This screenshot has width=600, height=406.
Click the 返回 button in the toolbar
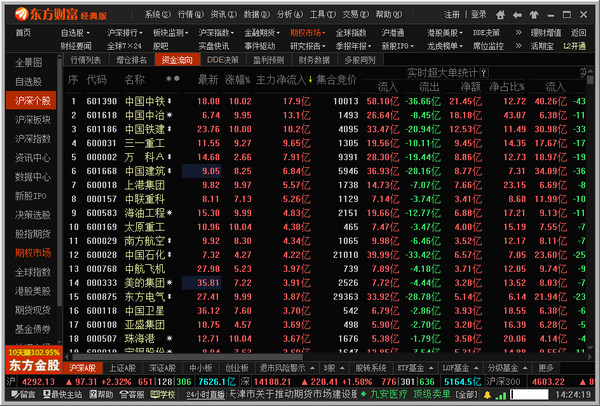pos(578,33)
